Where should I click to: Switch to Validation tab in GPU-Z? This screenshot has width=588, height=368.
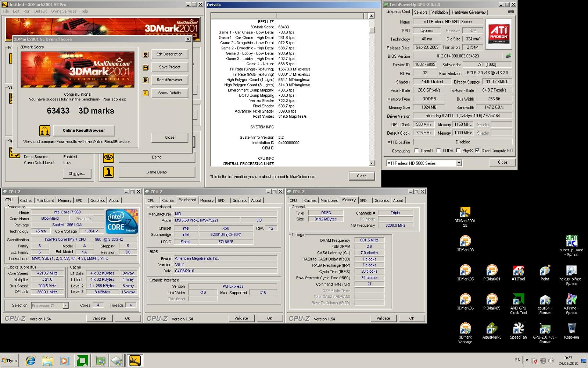pyautogui.click(x=440, y=12)
